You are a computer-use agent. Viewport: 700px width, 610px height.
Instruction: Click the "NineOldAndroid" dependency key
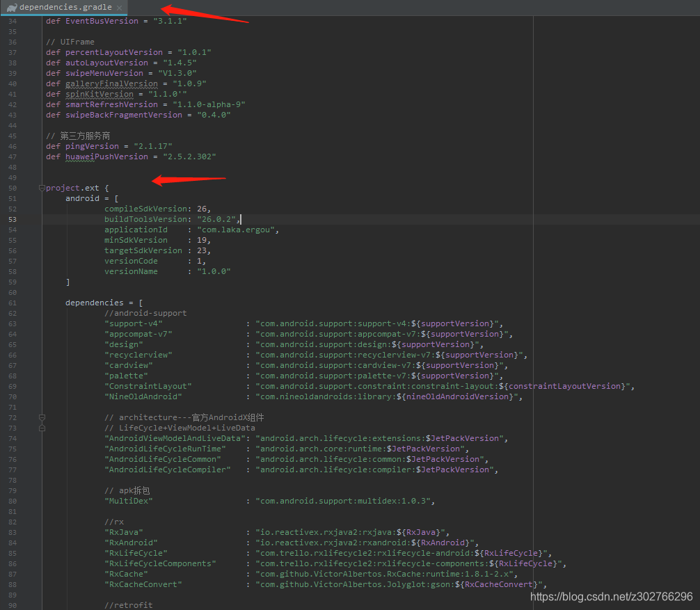(x=143, y=396)
